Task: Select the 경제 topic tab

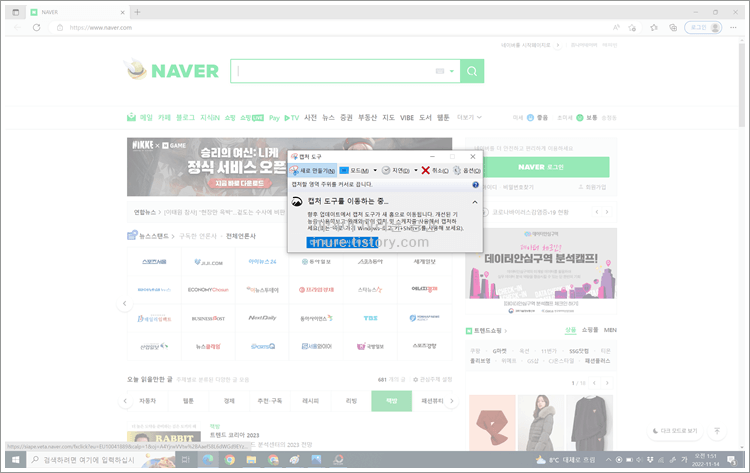Action: 229,401
